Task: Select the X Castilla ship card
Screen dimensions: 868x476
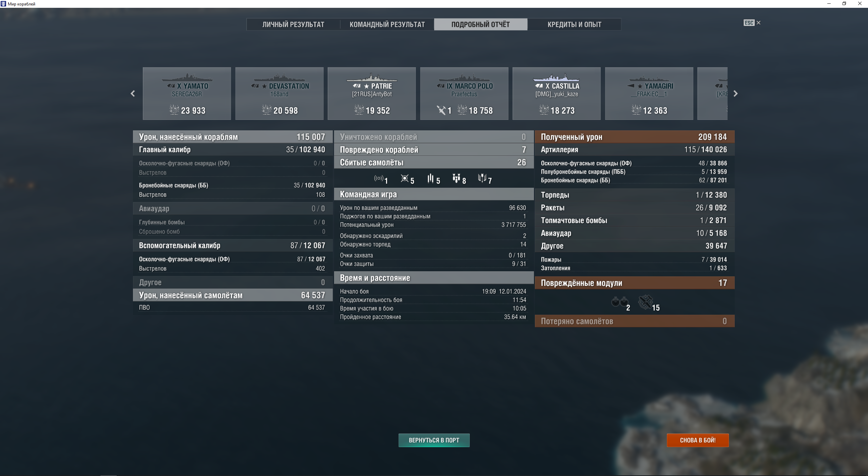Action: (x=557, y=93)
